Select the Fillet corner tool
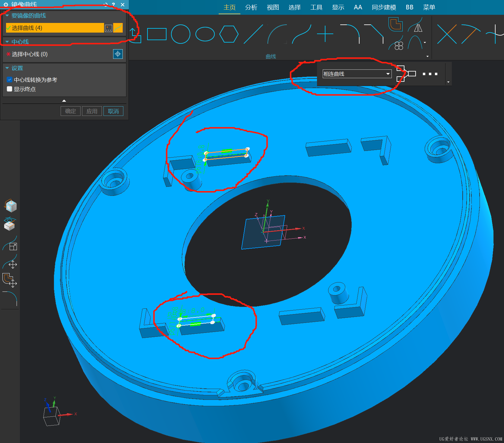Viewport: 504px width, 443px height. [x=350, y=34]
